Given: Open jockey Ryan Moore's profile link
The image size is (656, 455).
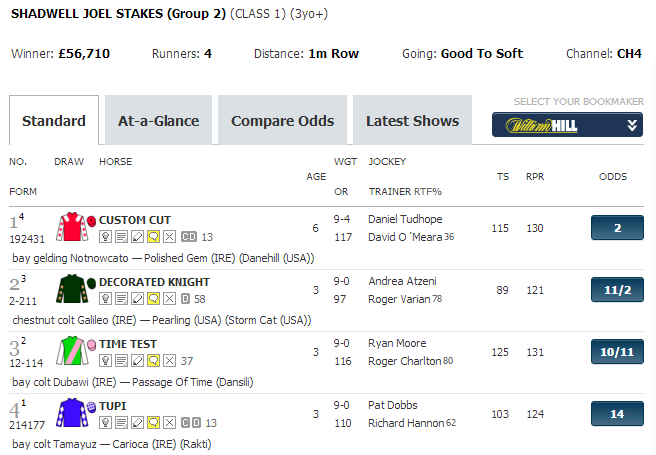Looking at the screenshot, I should (x=397, y=343).
